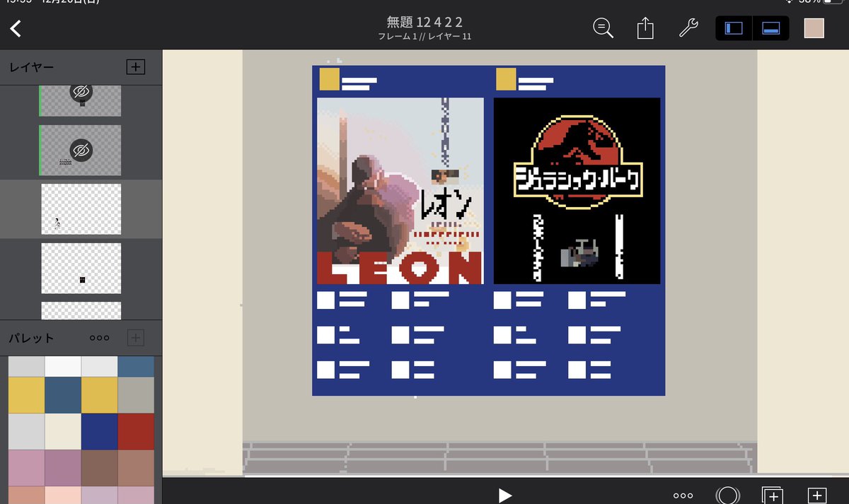Pick the salmon swatch in bottom row

coord(26,495)
